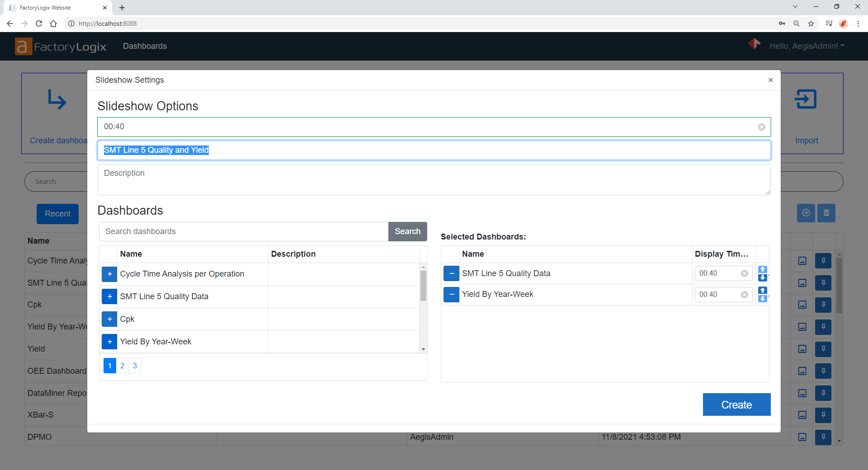The image size is (868, 470).
Task: Add the Cpk dashboard to the slideshow
Action: 109,319
